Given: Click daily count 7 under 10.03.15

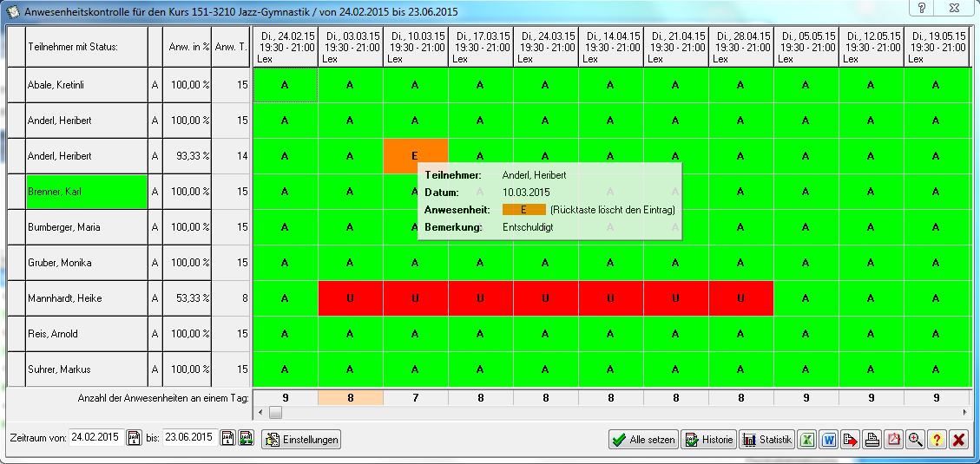Looking at the screenshot, I should (415, 397).
